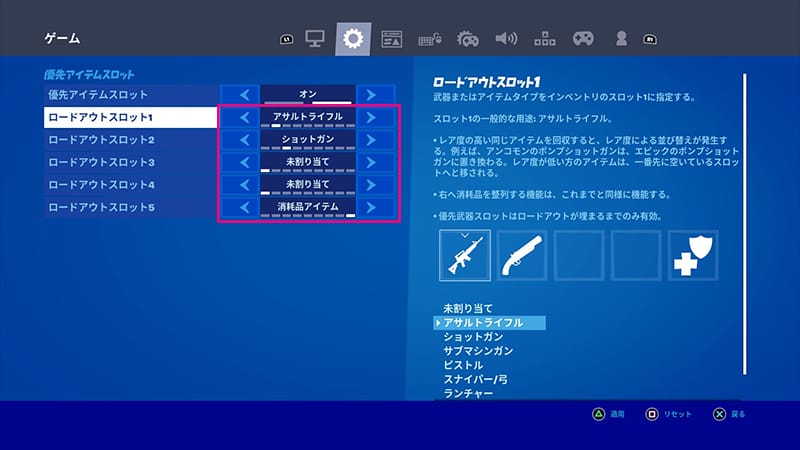Choose スナイパー/弓 in the options list
The height and width of the screenshot is (450, 800).
point(475,379)
